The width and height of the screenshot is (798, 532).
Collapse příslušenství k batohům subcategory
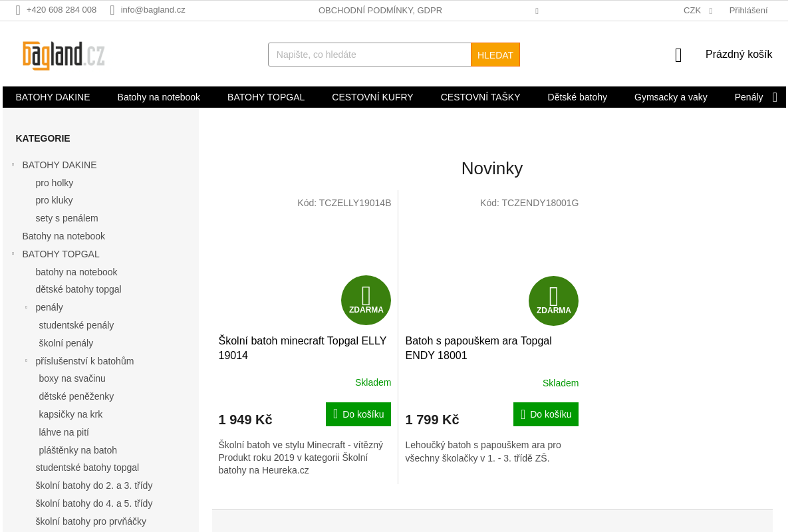[x=26, y=360]
